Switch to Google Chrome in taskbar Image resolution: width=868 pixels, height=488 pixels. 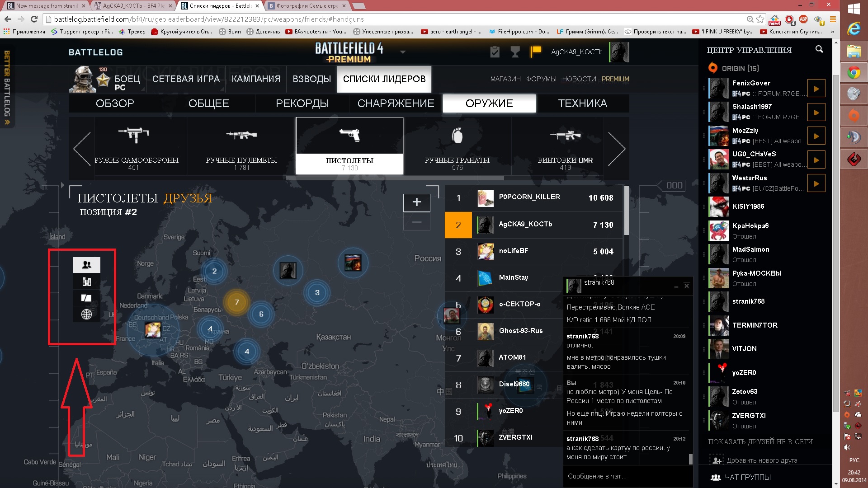(854, 72)
